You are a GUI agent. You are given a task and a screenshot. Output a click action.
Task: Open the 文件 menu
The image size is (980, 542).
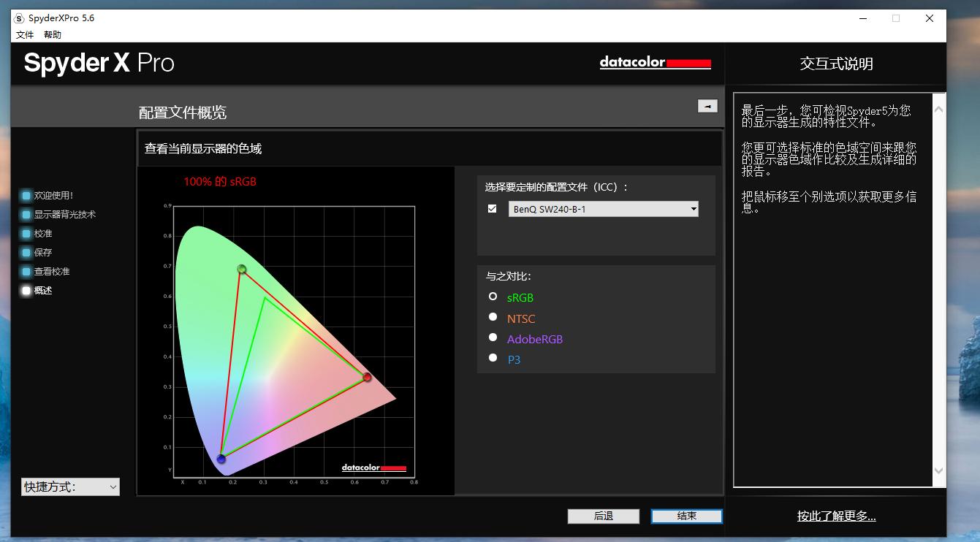pos(25,35)
